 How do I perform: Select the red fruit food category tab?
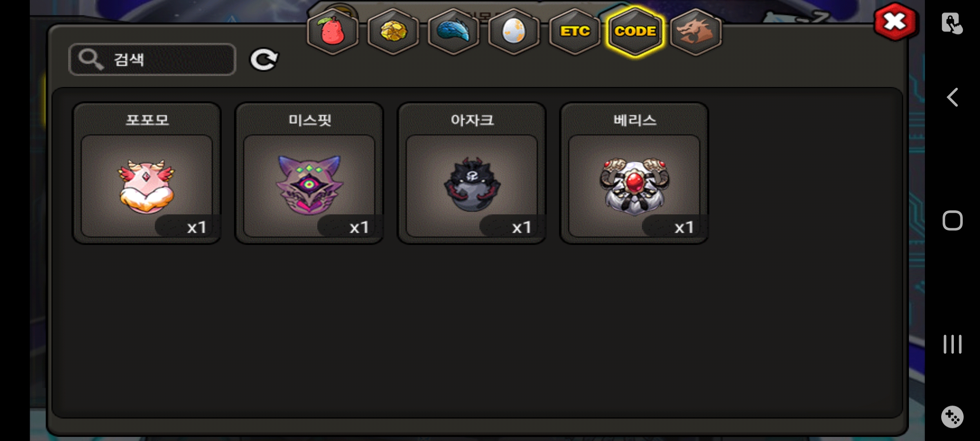pos(333,32)
